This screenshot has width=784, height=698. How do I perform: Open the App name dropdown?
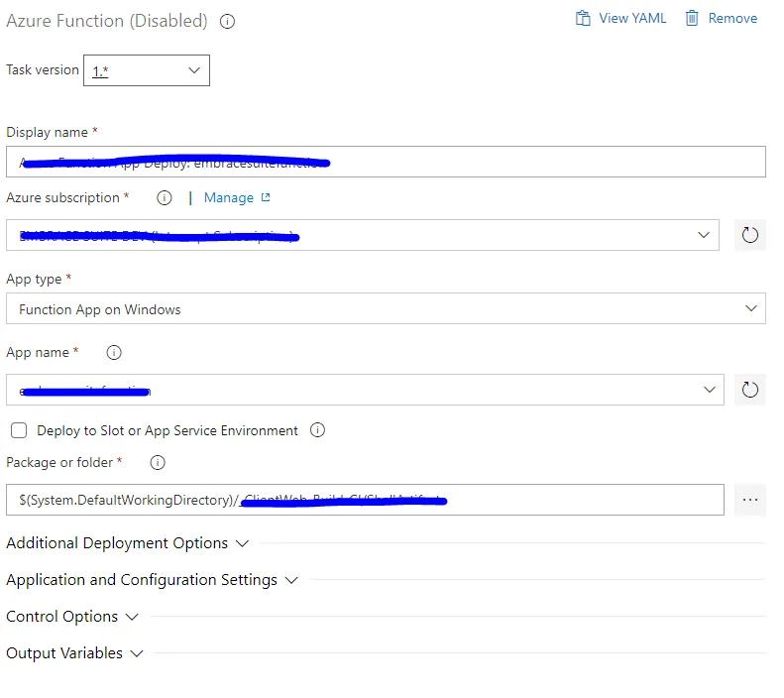click(365, 390)
